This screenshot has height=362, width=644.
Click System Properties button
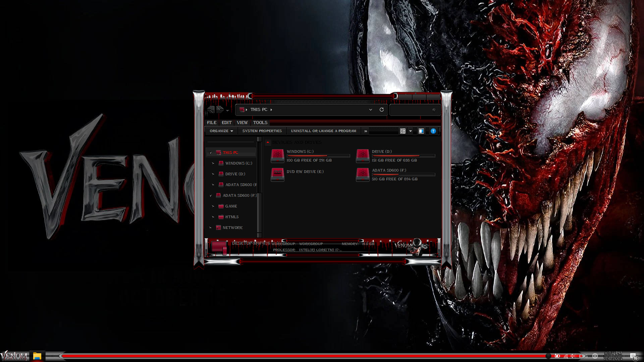pos(262,131)
